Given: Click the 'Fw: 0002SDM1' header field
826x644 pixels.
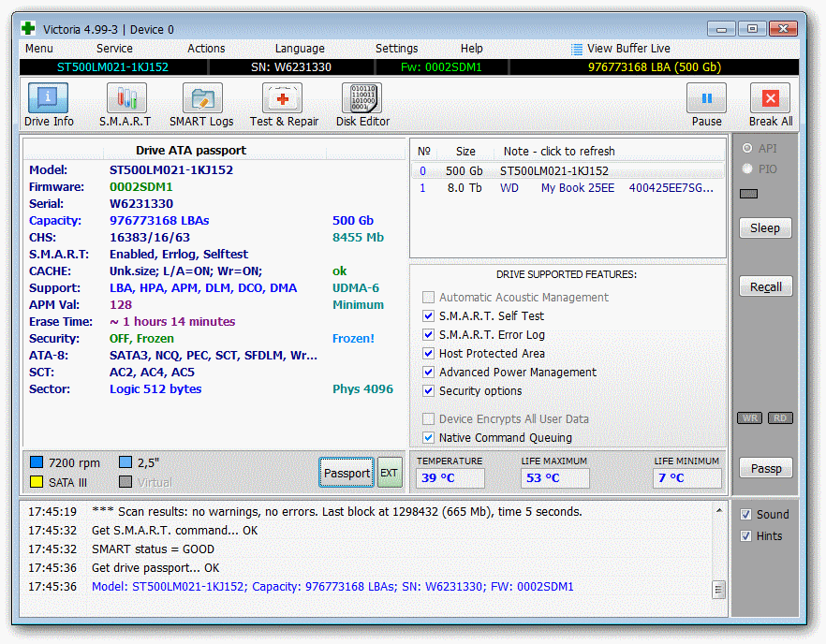Looking at the screenshot, I should (441, 67).
